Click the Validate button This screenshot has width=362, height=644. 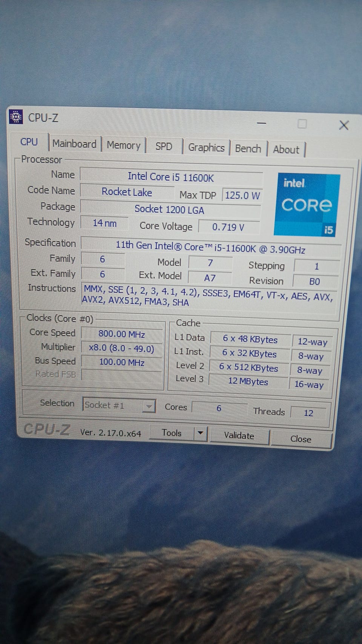click(239, 436)
